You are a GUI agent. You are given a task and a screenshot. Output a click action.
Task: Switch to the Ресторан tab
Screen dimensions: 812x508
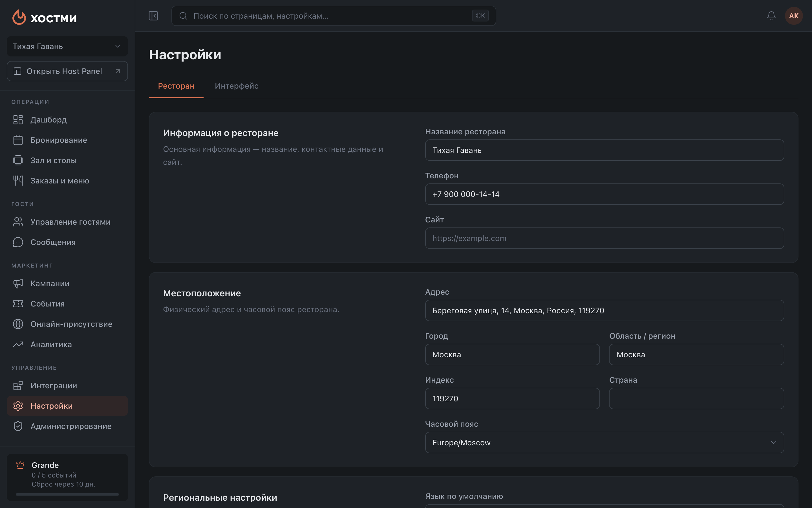[176, 86]
